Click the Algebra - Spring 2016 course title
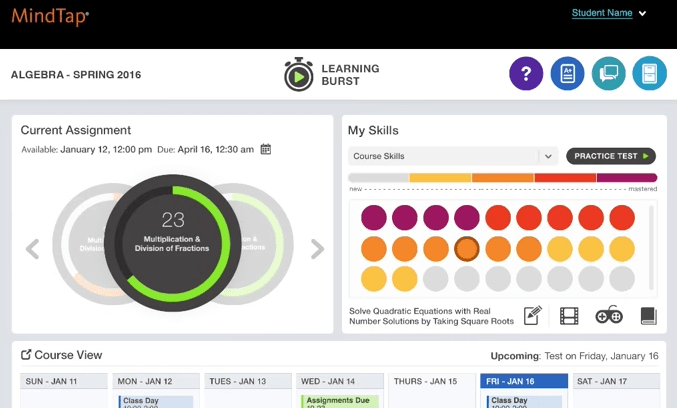 (76, 75)
